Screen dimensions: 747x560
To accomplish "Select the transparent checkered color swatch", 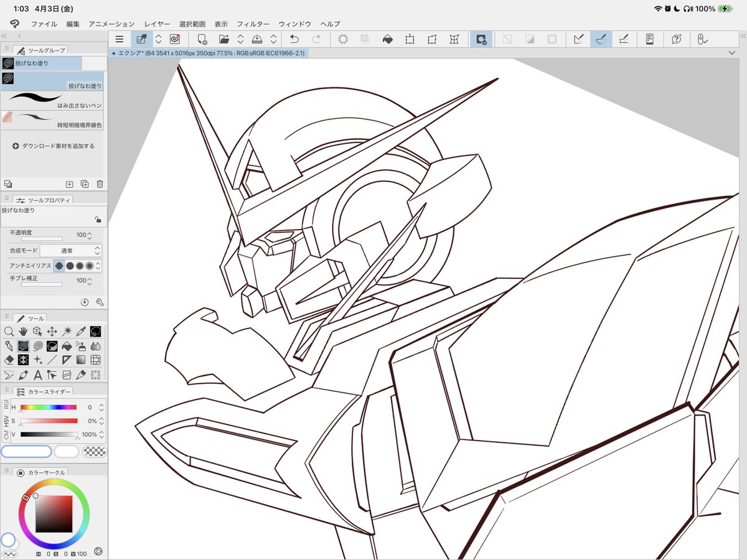I will pyautogui.click(x=94, y=451).
